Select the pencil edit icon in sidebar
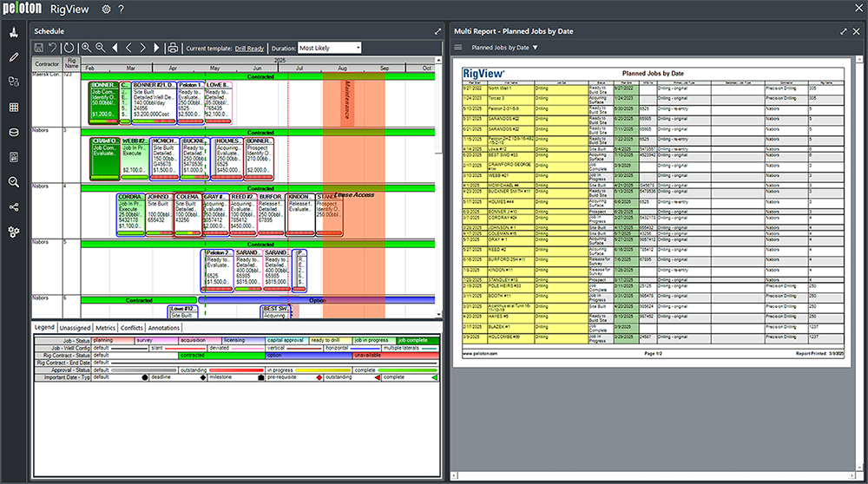 (x=13, y=57)
